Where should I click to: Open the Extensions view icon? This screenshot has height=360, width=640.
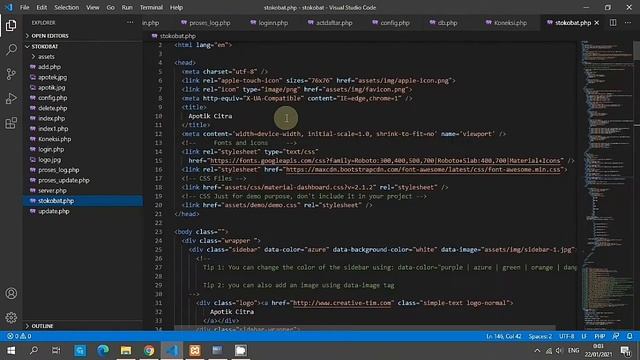(11, 123)
